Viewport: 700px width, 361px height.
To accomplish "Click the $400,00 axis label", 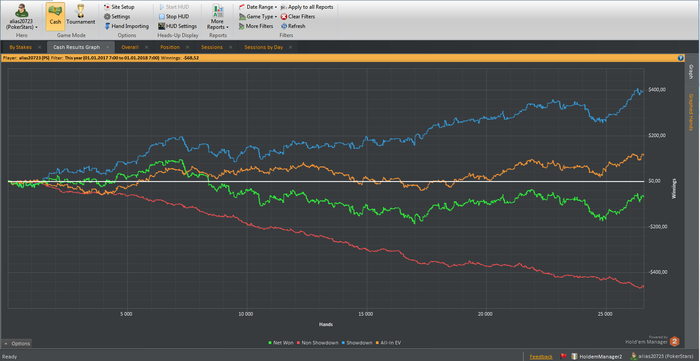I will pyautogui.click(x=657, y=90).
